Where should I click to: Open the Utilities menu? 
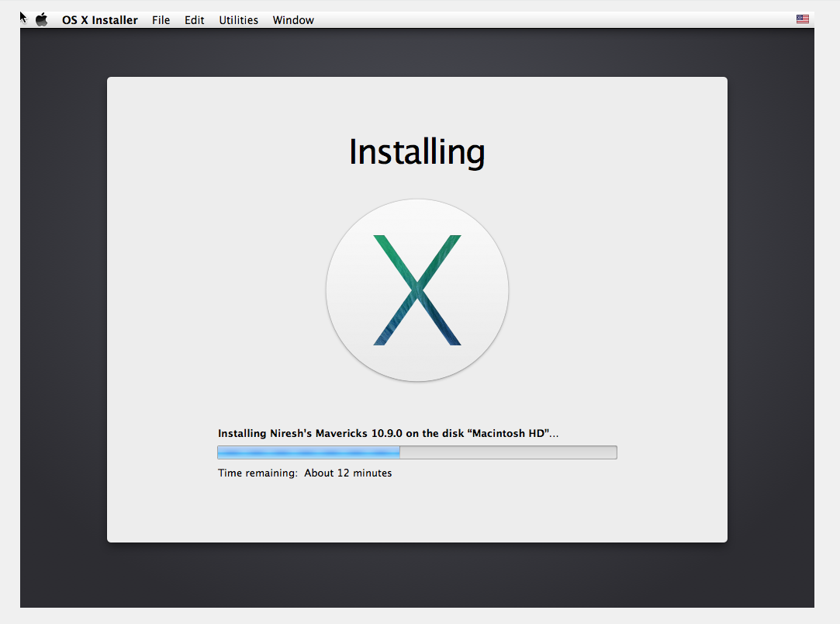(238, 20)
